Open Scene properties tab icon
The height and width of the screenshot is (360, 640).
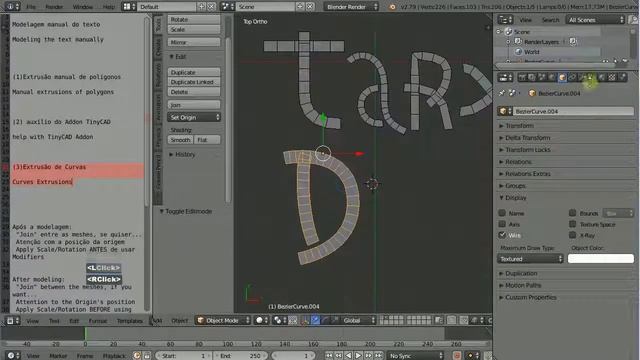tap(542, 77)
